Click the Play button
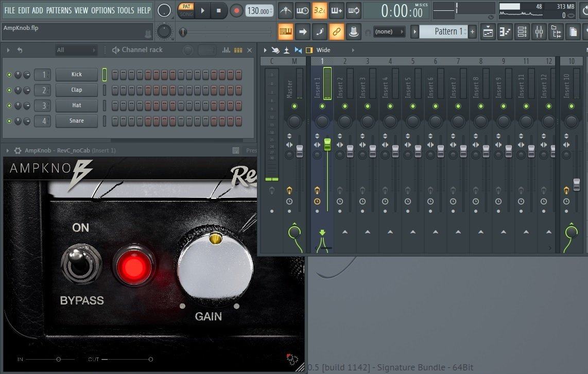588x374 pixels. click(x=202, y=11)
